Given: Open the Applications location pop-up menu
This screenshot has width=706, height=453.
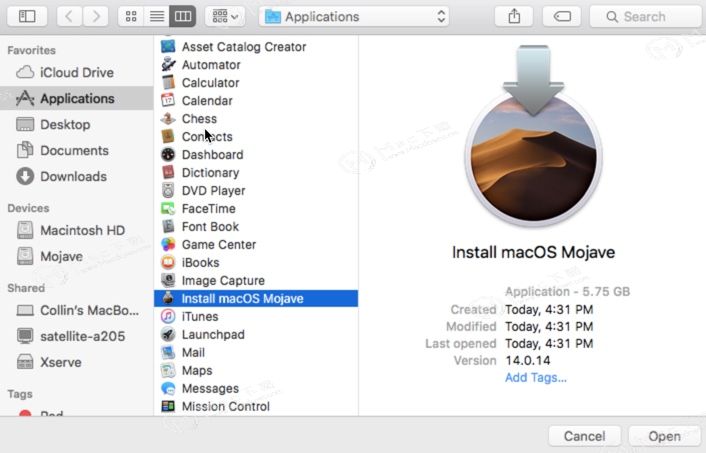Looking at the screenshot, I should pyautogui.click(x=354, y=17).
